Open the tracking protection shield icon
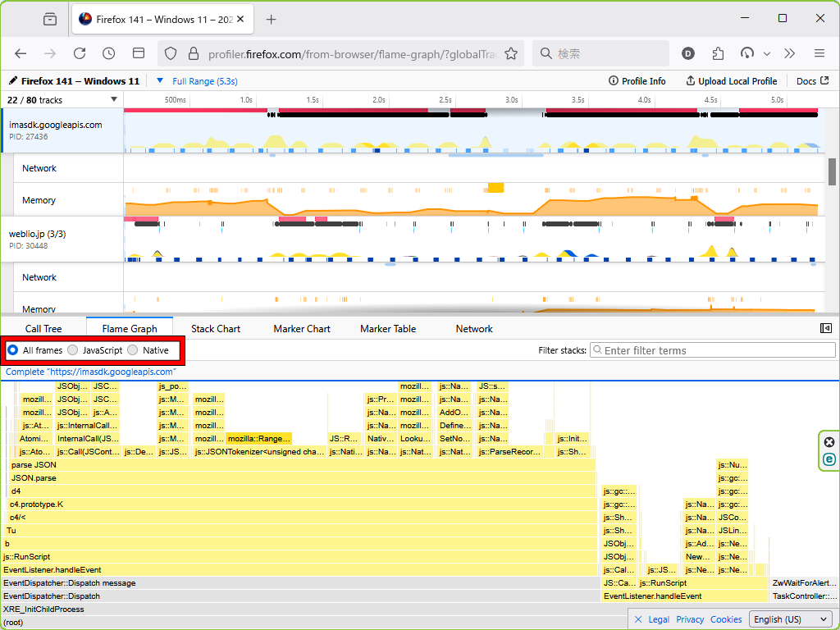 coord(171,53)
